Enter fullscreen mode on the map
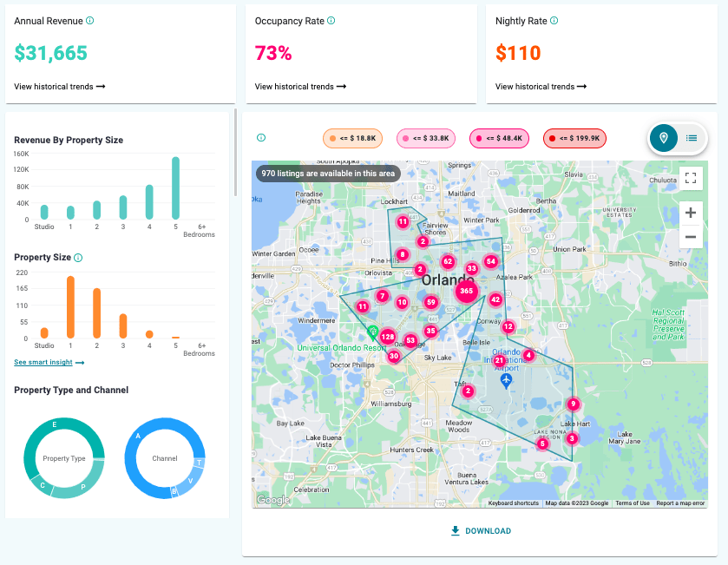Viewport: 728px width, 565px height. click(691, 178)
